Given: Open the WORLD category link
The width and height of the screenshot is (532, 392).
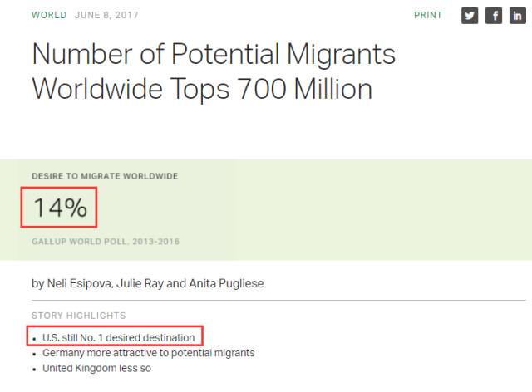Looking at the screenshot, I should (48, 16).
